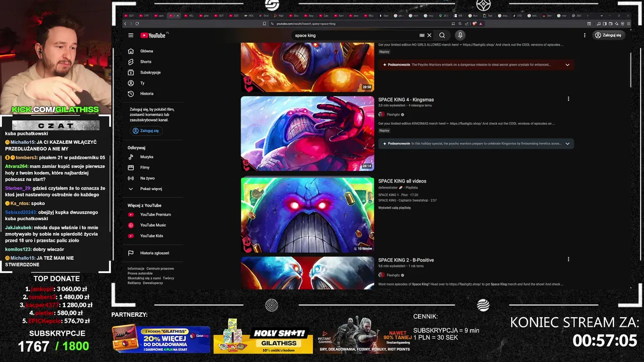644x362 pixels.
Task: Click into the 'space king' search field
Action: tap(355, 35)
